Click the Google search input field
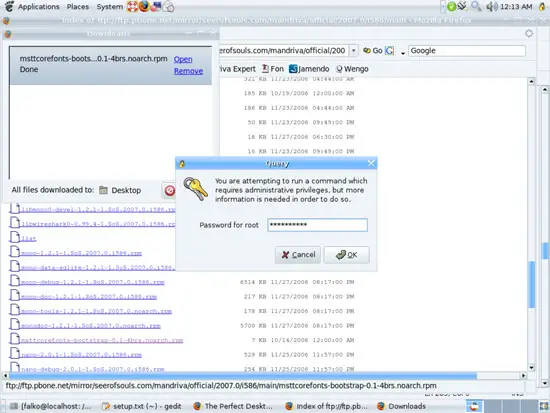Viewport: 550px width, 413px height. point(467,51)
